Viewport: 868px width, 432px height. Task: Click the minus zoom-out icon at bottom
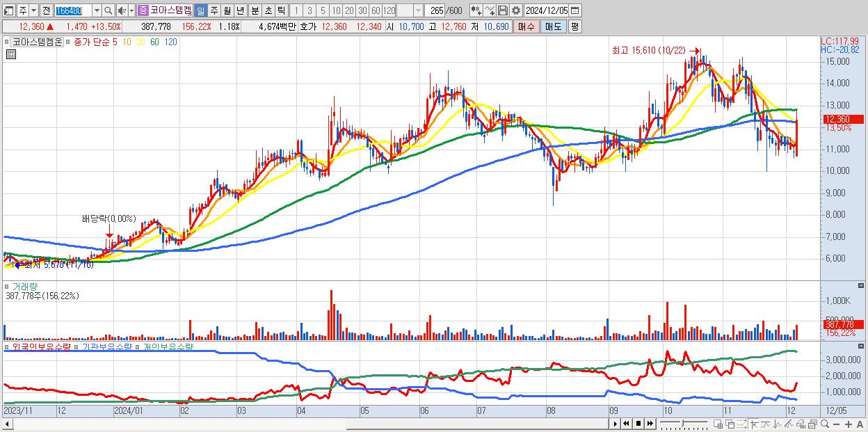pos(836,424)
